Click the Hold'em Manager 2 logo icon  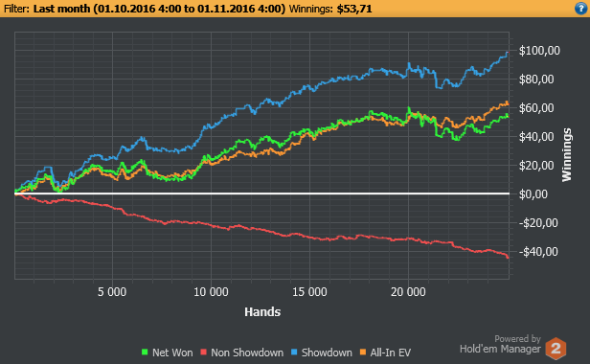[x=556, y=348]
